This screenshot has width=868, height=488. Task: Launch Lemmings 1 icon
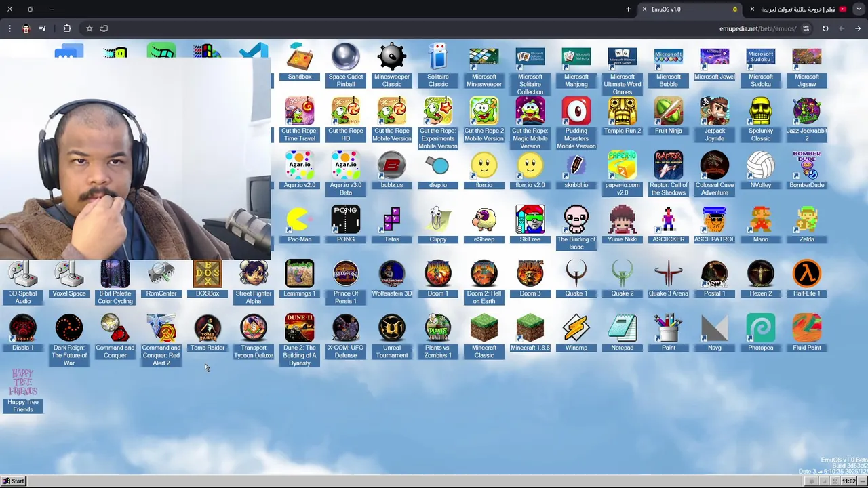tap(300, 279)
